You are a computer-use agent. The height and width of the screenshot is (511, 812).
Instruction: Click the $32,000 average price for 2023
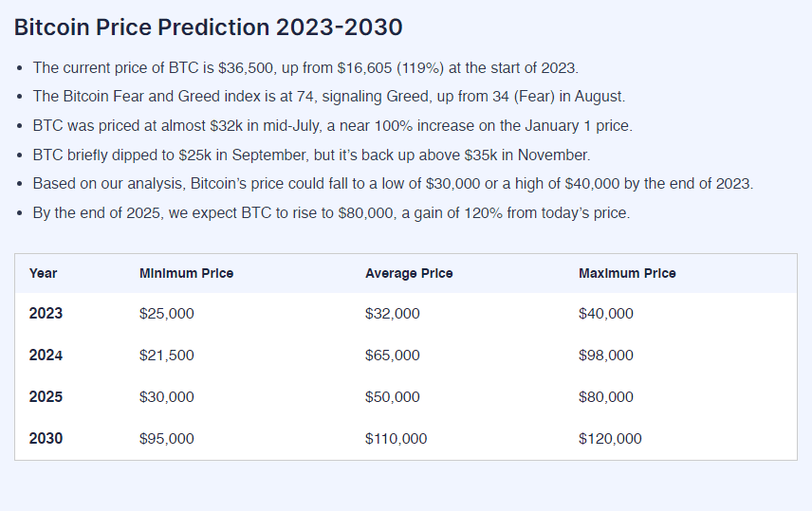click(393, 313)
